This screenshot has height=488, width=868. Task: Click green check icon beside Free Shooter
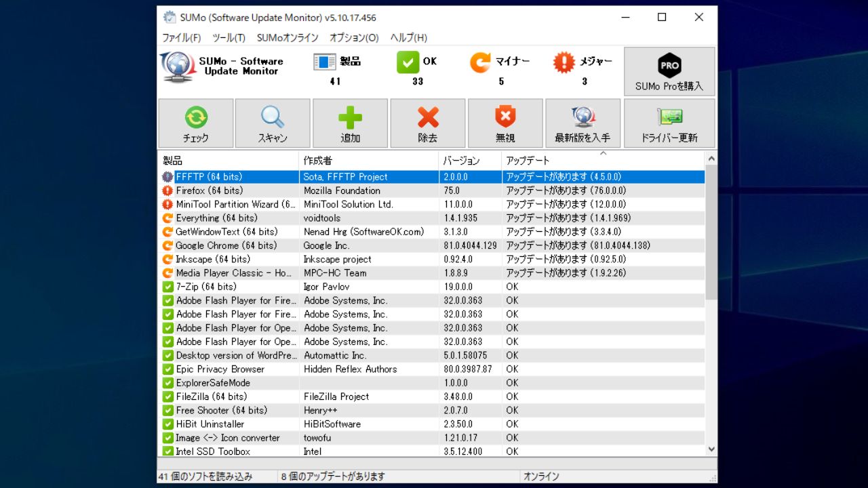pos(167,410)
